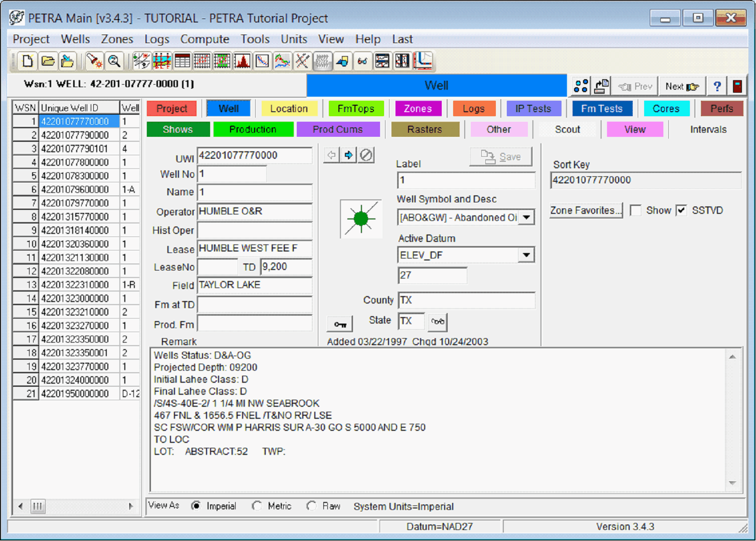Enable the Show checkbox
The width and height of the screenshot is (756, 541).
point(636,210)
